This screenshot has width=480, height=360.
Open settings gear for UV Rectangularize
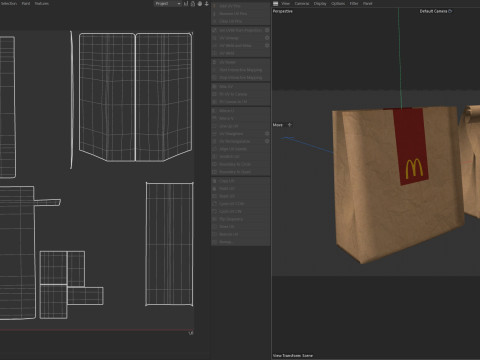pyautogui.click(x=267, y=141)
